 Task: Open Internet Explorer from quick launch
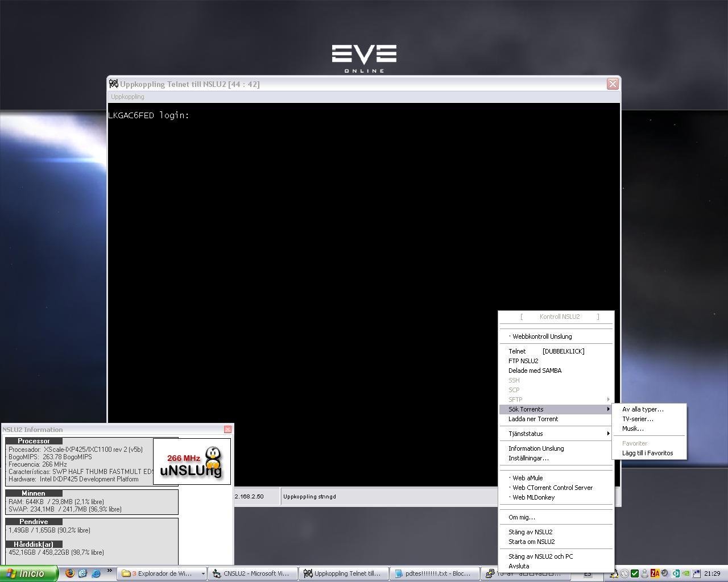96,573
